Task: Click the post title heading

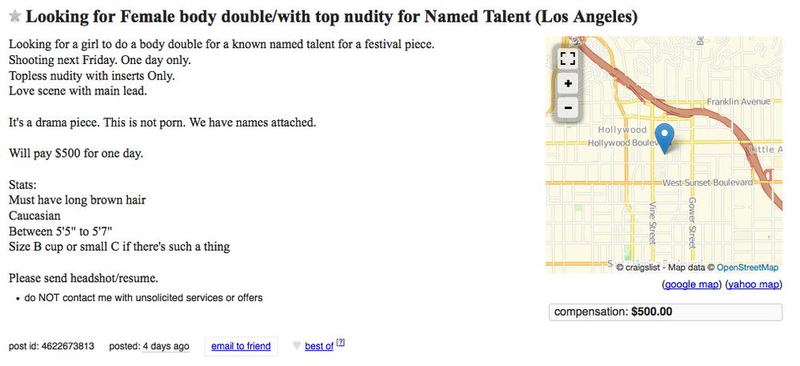Action: tap(331, 17)
